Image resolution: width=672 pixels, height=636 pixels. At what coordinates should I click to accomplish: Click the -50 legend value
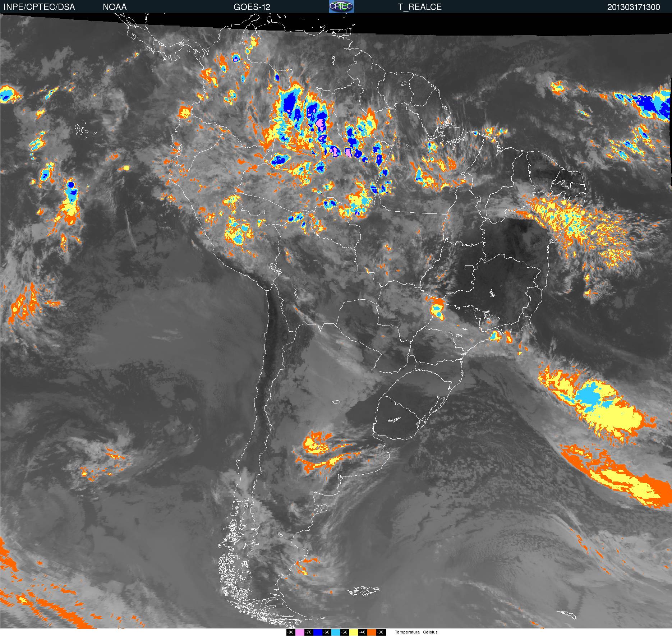[344, 632]
